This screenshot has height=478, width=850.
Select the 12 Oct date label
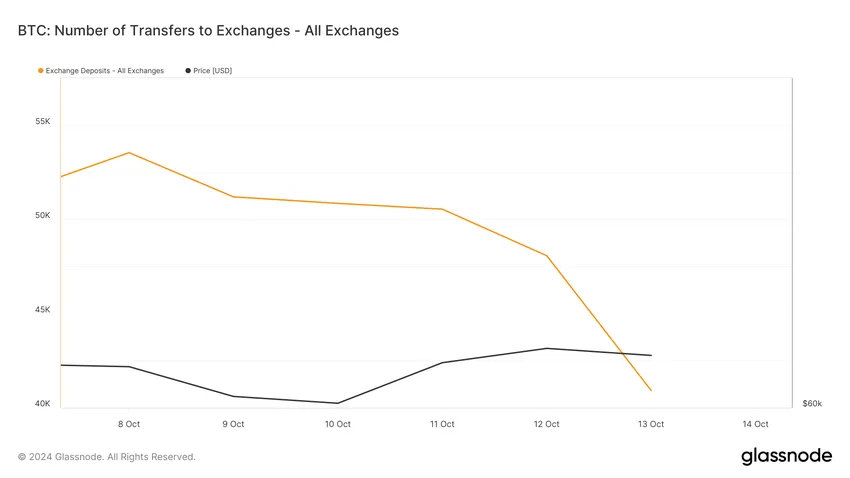(546, 424)
